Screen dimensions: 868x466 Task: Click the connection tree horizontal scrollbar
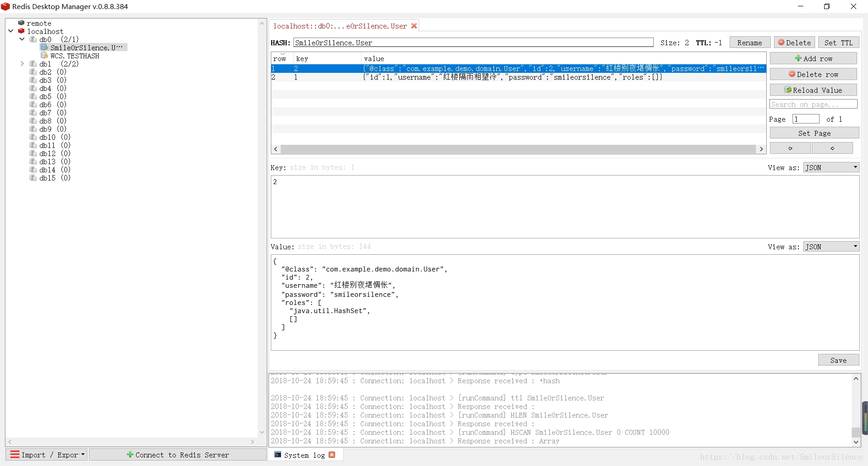[x=131, y=441]
